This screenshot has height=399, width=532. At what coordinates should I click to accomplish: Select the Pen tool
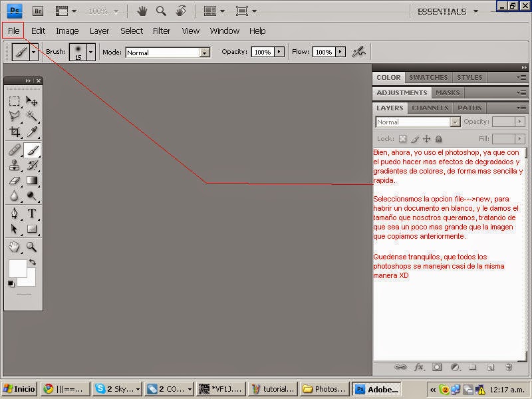[14, 213]
